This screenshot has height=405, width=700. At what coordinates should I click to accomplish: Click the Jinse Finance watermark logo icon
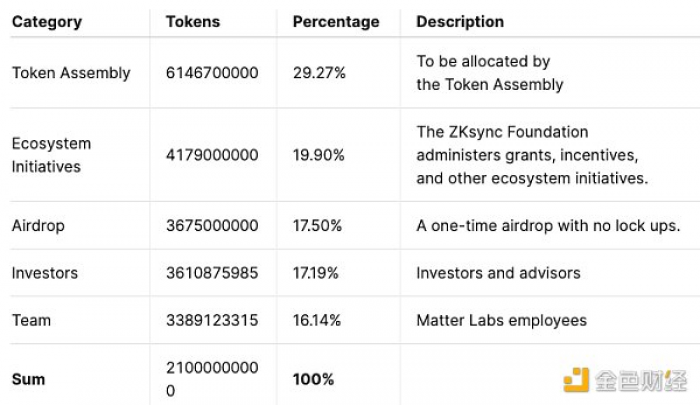576,380
